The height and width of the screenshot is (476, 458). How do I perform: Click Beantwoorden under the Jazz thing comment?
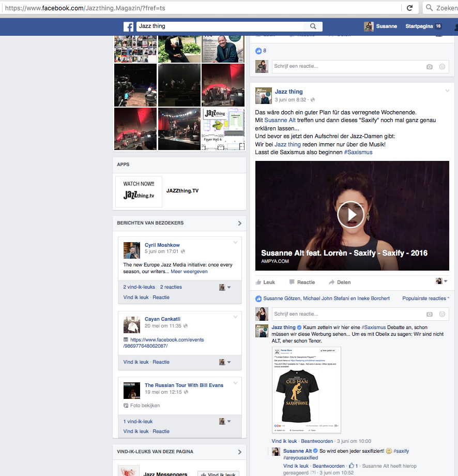(x=317, y=441)
